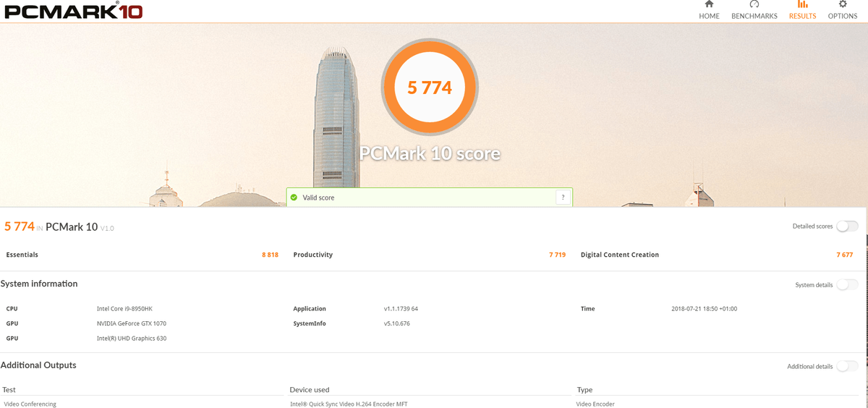868x408 pixels.
Task: Click the Home house icon
Action: pos(709,4)
